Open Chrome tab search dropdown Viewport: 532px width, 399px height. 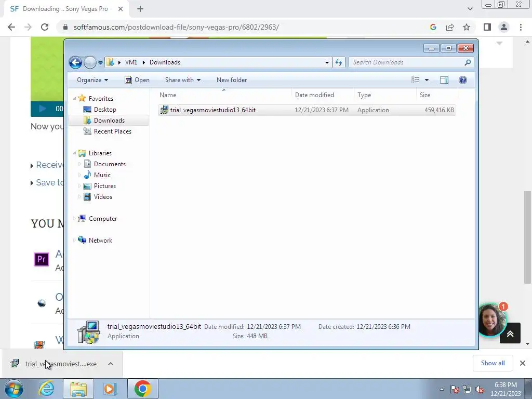point(470,9)
